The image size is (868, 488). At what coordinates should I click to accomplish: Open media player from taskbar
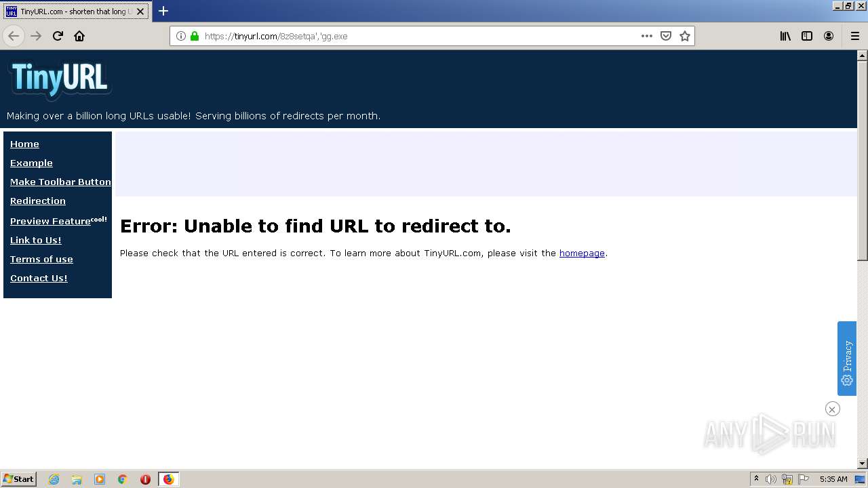tap(100, 479)
